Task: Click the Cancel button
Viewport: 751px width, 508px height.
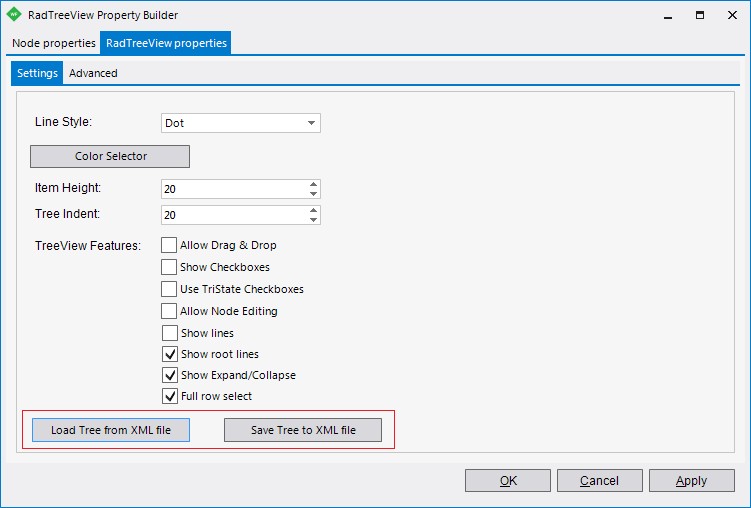Action: [x=600, y=480]
